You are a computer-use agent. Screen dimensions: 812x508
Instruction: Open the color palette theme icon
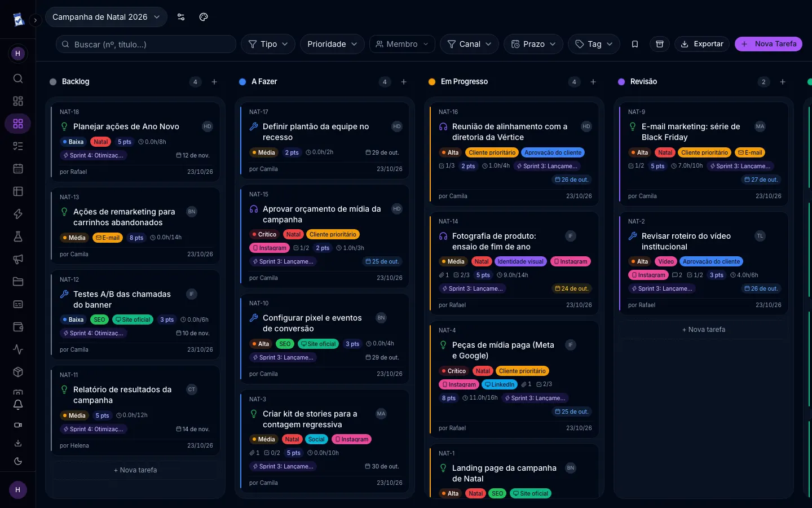pyautogui.click(x=204, y=17)
